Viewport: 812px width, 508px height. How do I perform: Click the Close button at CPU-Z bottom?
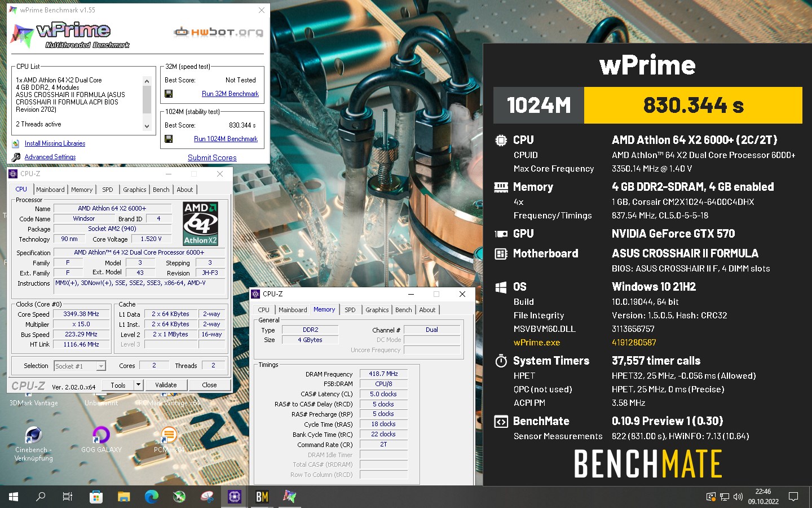(209, 385)
